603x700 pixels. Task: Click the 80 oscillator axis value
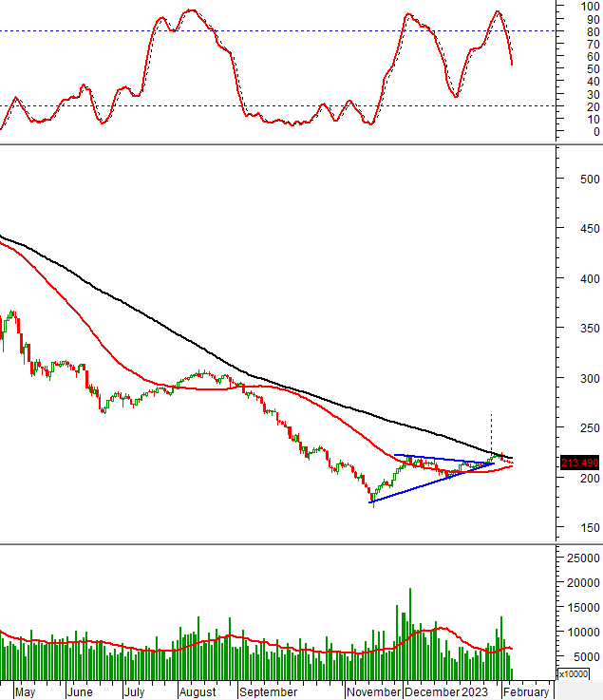(594, 32)
